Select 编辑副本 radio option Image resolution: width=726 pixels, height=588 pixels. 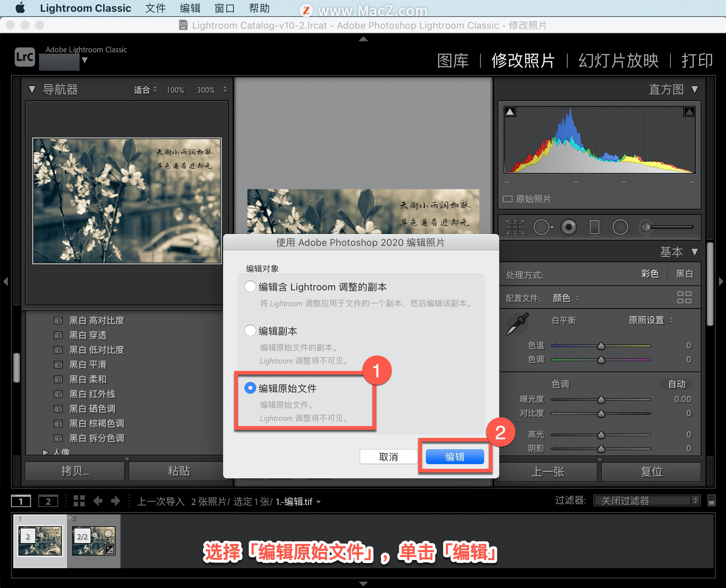(250, 331)
